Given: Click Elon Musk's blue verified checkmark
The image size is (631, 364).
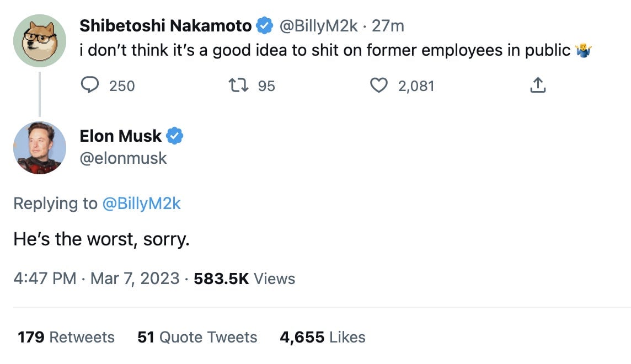Looking at the screenshot, I should coord(175,136).
